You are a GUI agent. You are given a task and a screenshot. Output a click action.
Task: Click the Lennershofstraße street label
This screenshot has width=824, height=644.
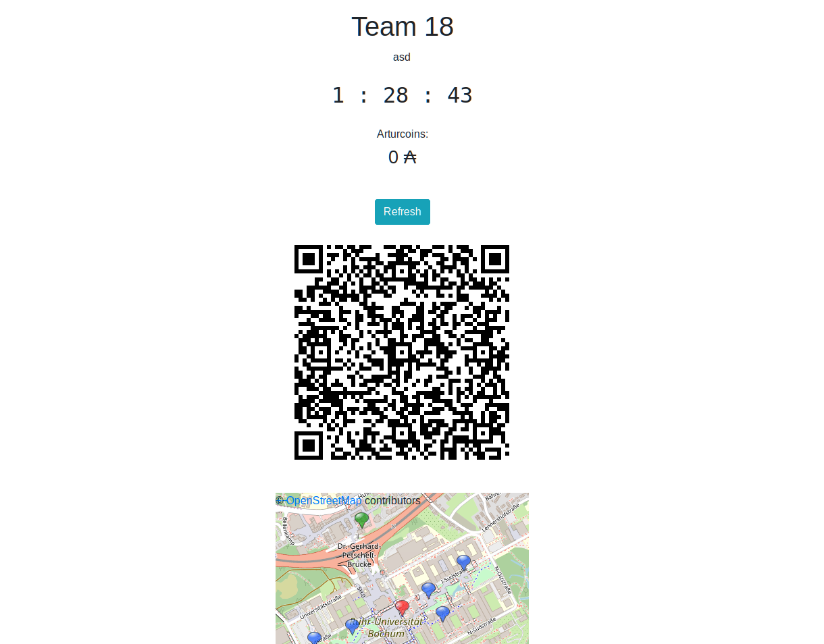point(501,516)
